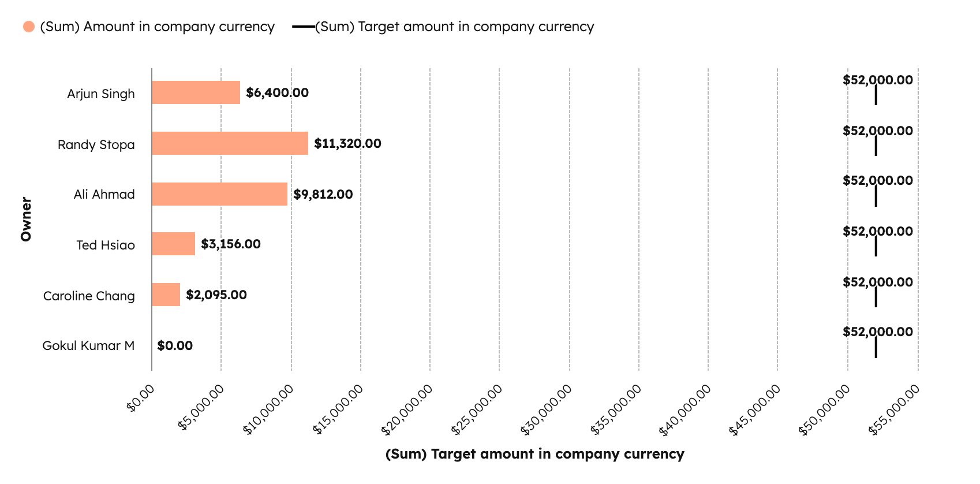Click Ali Ahmad's orange amount bar
980x484 pixels.
tap(219, 194)
